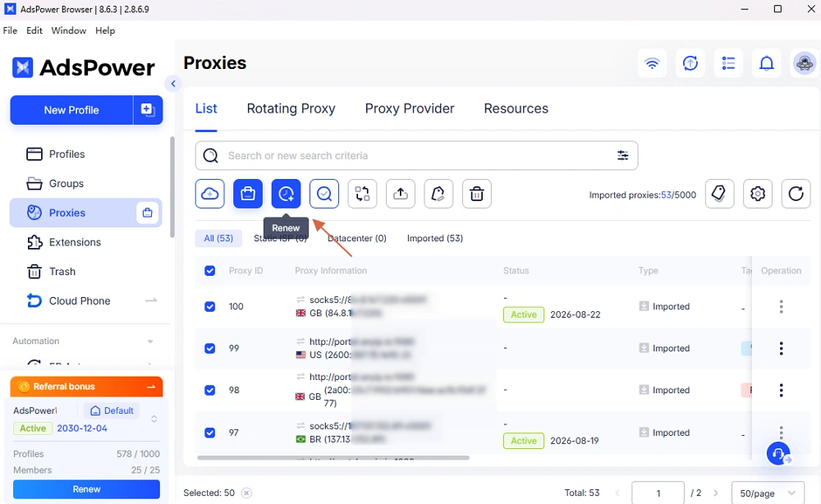
Task: Open the Referral bonus banner
Action: pos(86,387)
